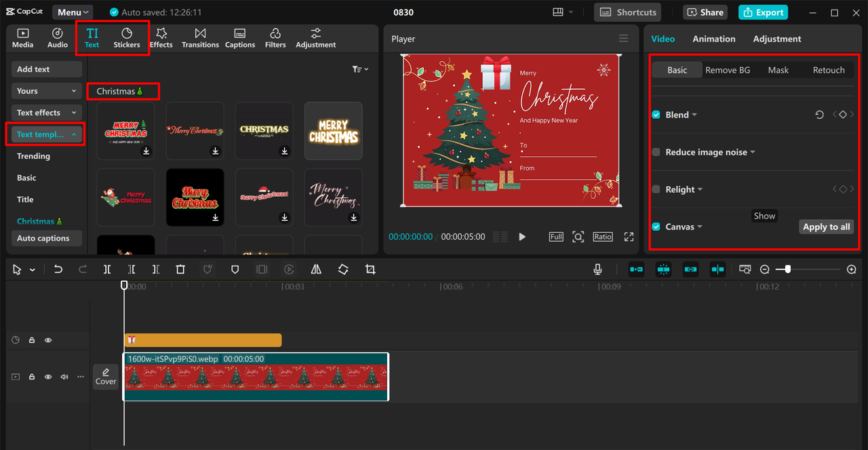Expand the Text effects section
Image resolution: width=868 pixels, height=450 pixels.
[x=47, y=113]
